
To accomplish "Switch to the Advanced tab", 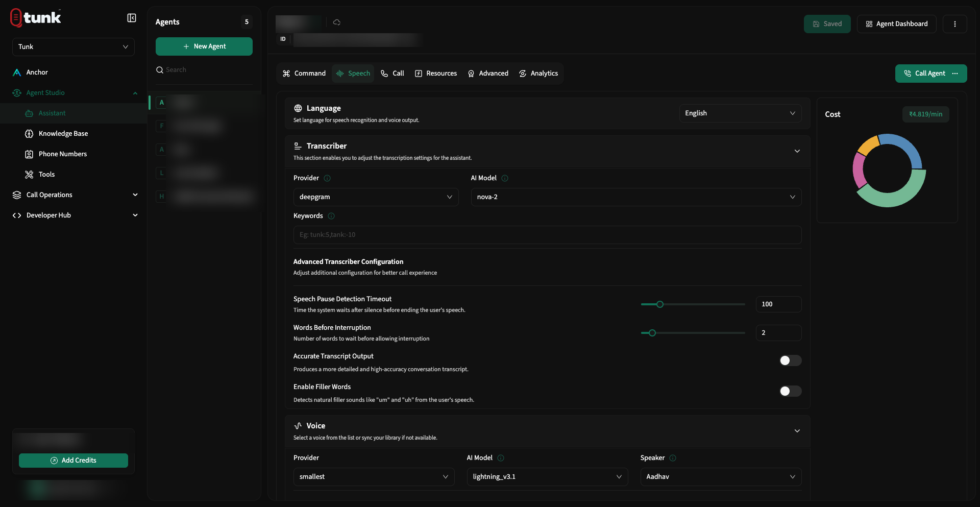I will pos(488,74).
